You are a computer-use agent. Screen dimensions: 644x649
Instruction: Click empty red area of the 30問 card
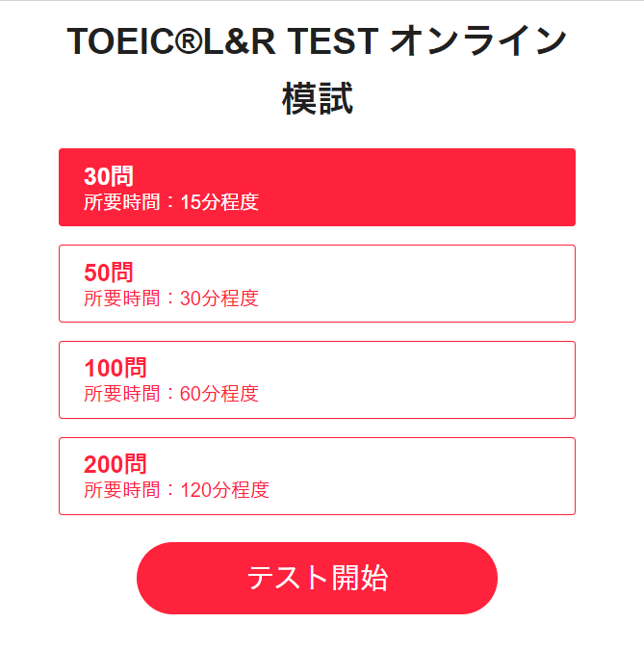click(x=414, y=187)
